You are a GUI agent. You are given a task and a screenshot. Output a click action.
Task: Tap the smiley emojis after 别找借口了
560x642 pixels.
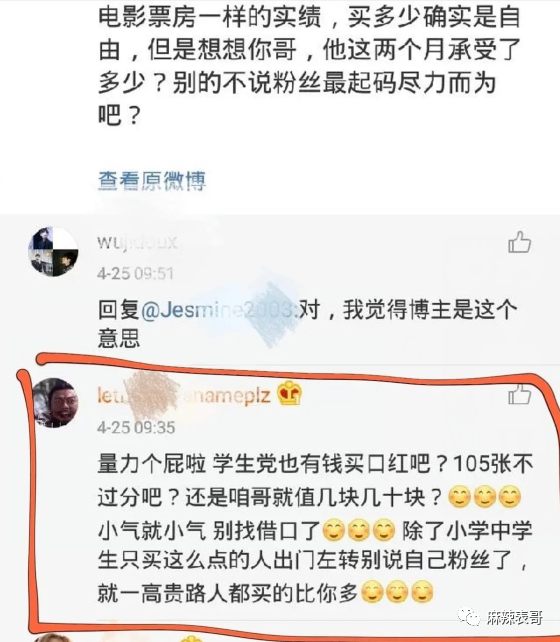tap(359, 530)
